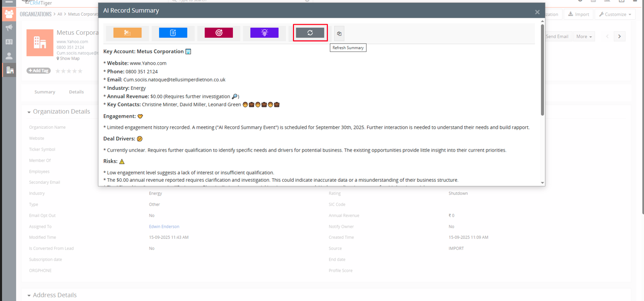Click the Website www.Yahoo.com line in summary

pyautogui.click(x=135, y=63)
